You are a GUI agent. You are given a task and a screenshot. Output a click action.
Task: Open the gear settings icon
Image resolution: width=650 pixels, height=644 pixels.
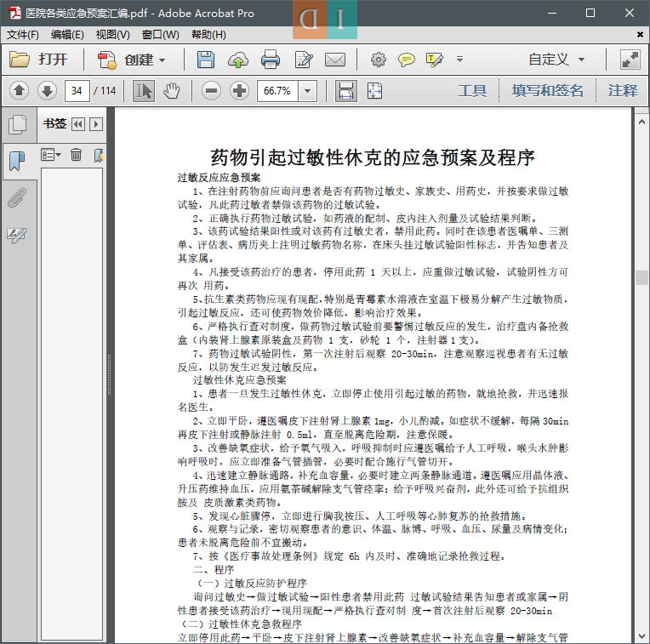378,60
